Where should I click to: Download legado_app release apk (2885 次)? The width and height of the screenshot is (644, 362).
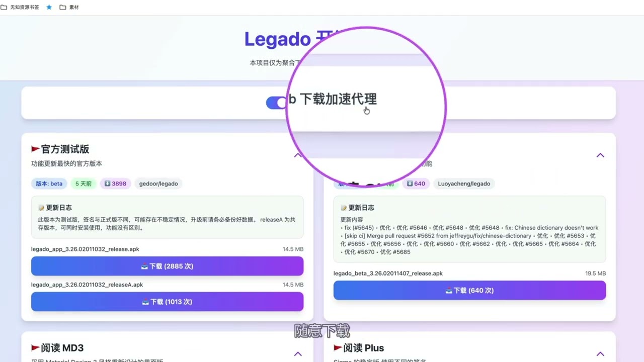tap(167, 266)
